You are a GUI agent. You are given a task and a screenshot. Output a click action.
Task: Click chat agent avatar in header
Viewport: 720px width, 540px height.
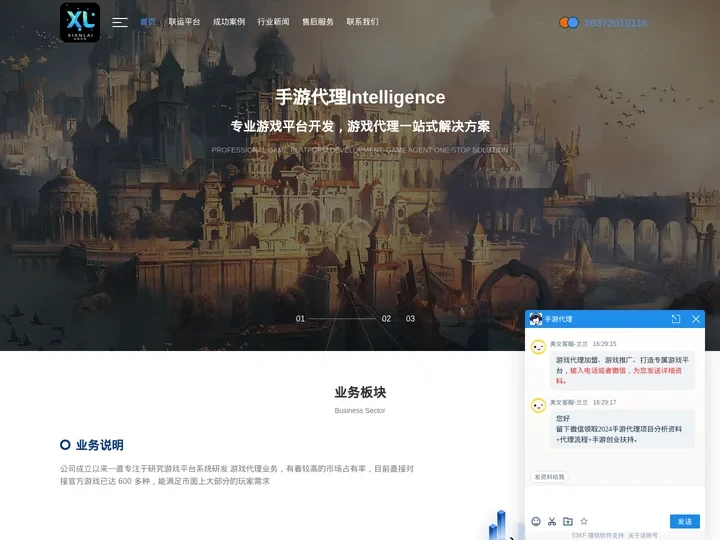(535, 319)
